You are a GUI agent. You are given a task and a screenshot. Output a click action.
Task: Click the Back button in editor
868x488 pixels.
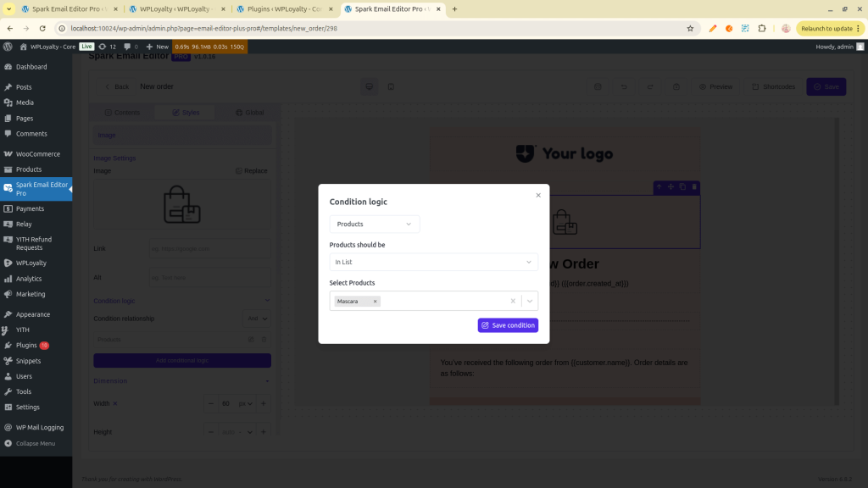point(117,87)
